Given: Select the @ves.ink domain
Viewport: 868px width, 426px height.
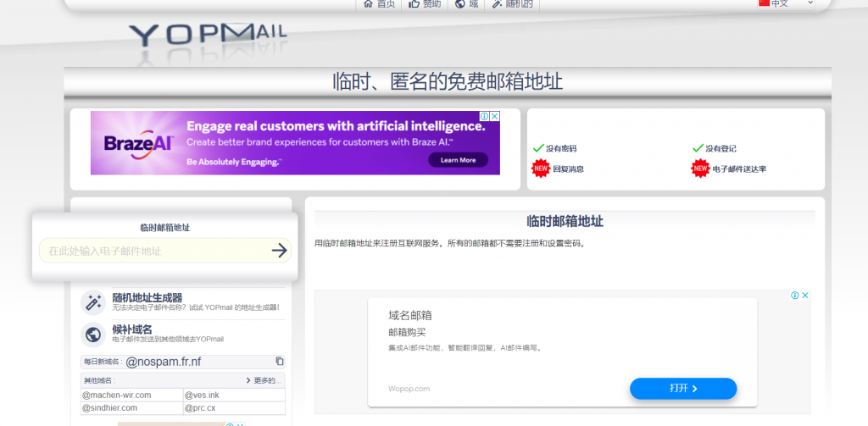Looking at the screenshot, I should (x=202, y=395).
